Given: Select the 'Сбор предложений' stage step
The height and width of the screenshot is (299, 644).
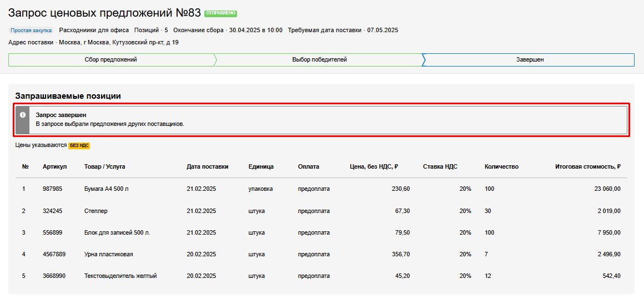Looking at the screenshot, I should [x=110, y=60].
